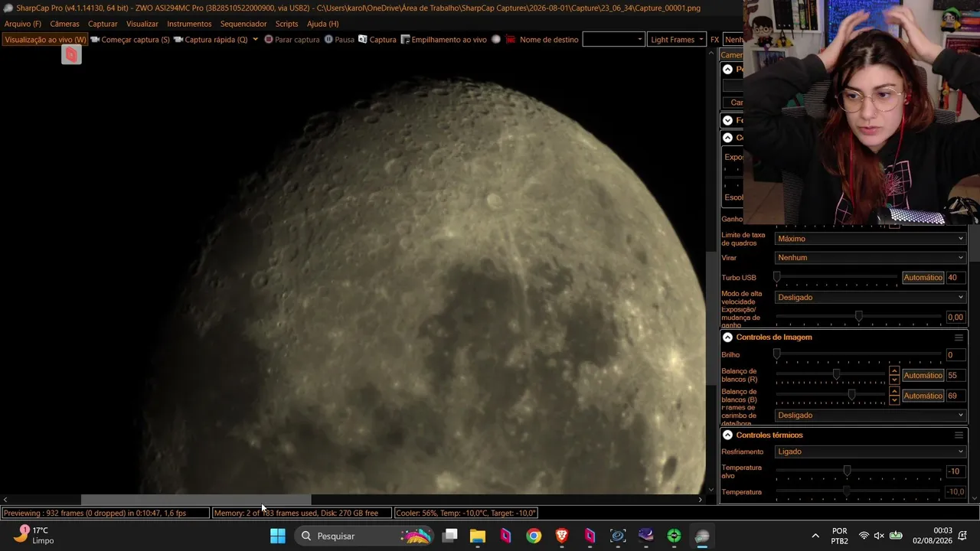Start Empilhamento ao vivo live stacking
The width and height of the screenshot is (980, 551).
click(443, 39)
